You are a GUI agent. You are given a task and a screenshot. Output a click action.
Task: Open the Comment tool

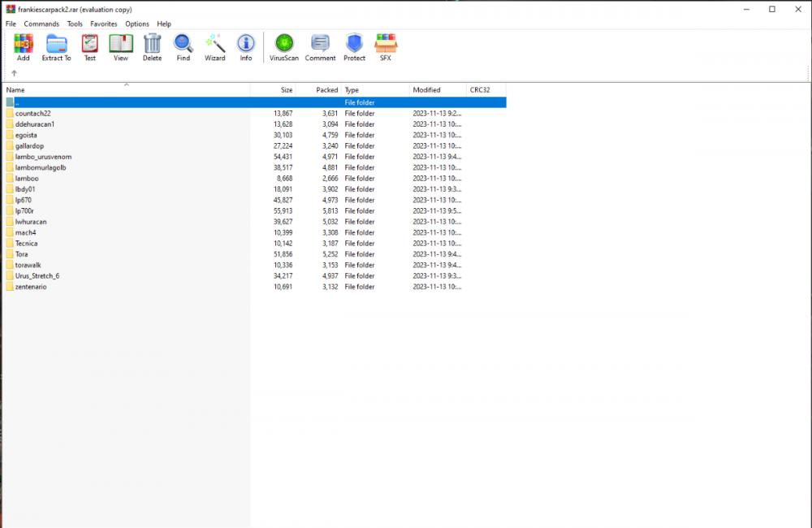pos(320,45)
